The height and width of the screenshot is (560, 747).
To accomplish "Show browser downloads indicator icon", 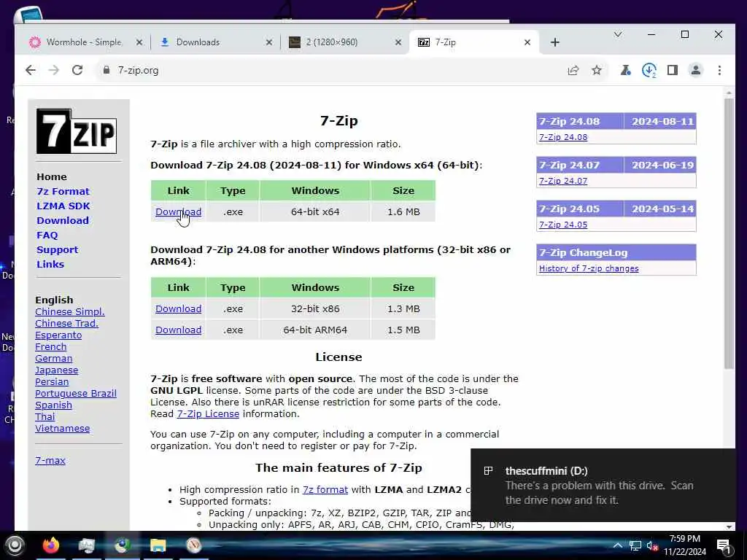I will pyautogui.click(x=649, y=71).
